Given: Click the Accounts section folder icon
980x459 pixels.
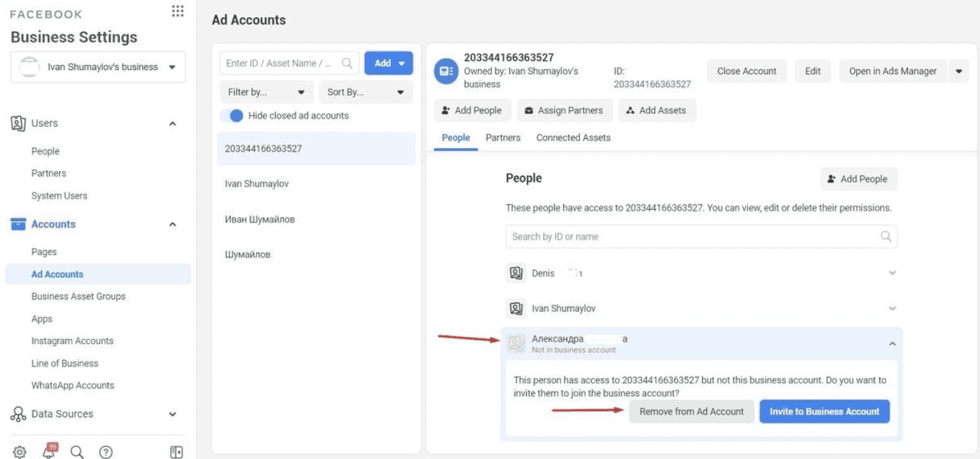Looking at the screenshot, I should tap(18, 224).
